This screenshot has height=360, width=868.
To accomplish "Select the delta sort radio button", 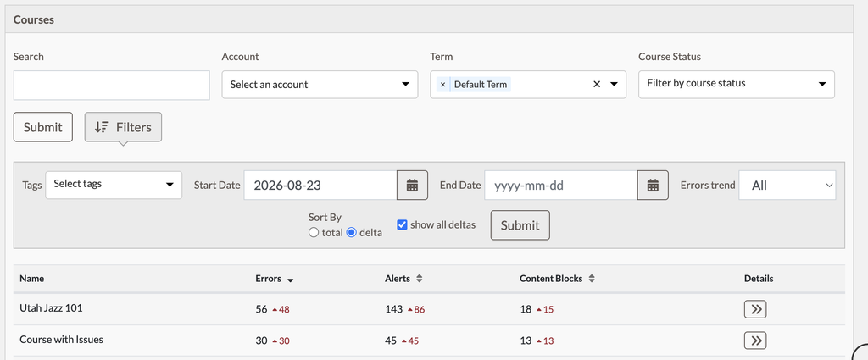I will coord(351,233).
